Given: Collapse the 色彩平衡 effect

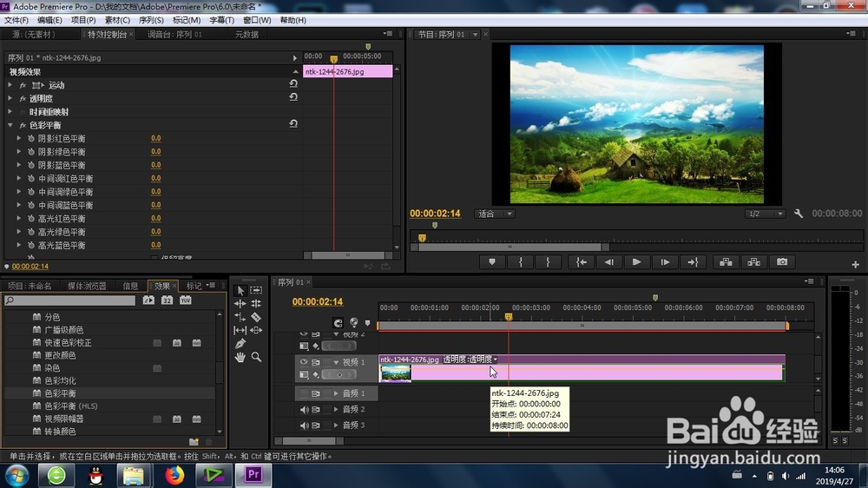Looking at the screenshot, I should click(x=10, y=125).
